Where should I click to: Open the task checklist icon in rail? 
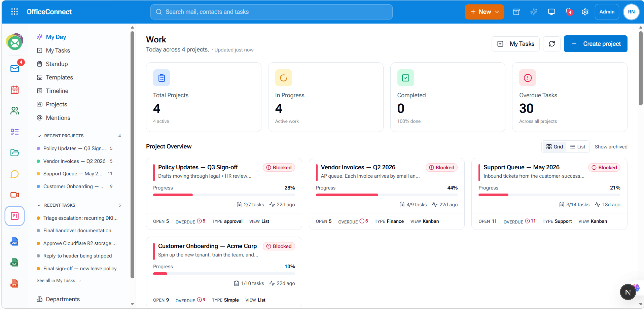coord(15,132)
